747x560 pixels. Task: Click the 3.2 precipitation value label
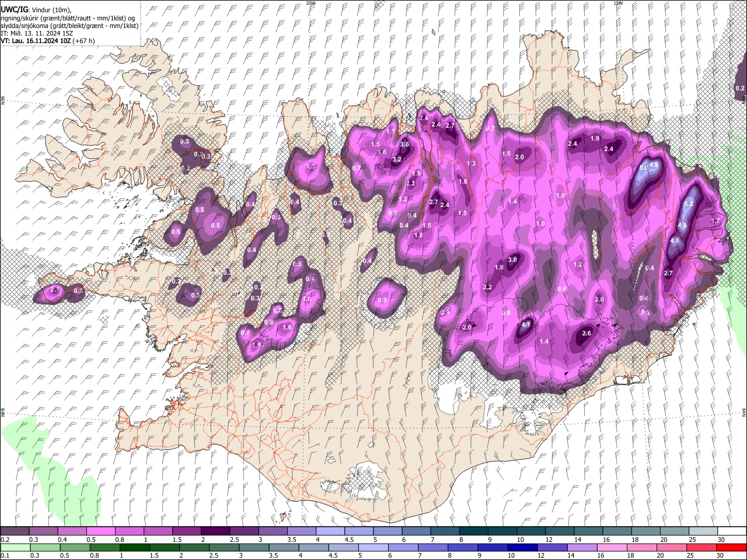point(397,159)
